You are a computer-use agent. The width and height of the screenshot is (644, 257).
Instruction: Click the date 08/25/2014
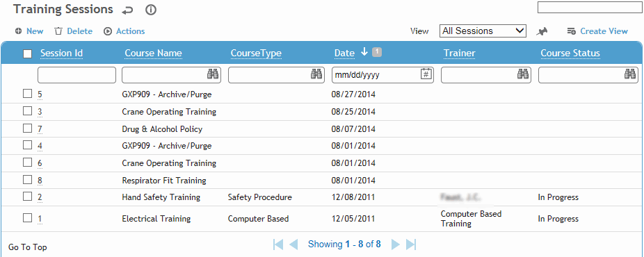point(353,112)
